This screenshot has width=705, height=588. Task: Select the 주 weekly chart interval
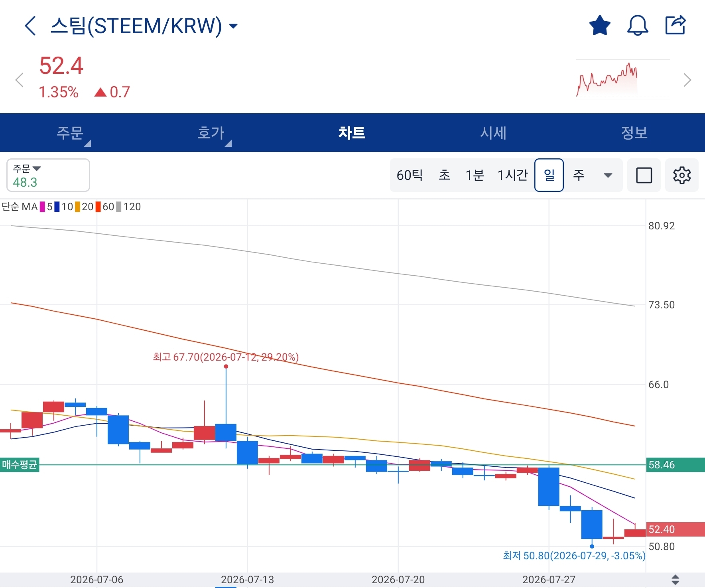[x=579, y=175]
